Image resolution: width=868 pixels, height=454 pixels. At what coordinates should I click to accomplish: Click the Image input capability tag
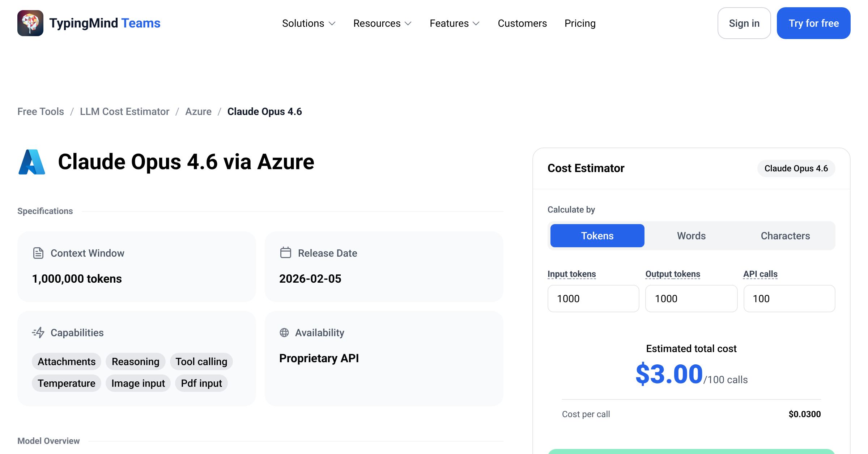point(138,383)
